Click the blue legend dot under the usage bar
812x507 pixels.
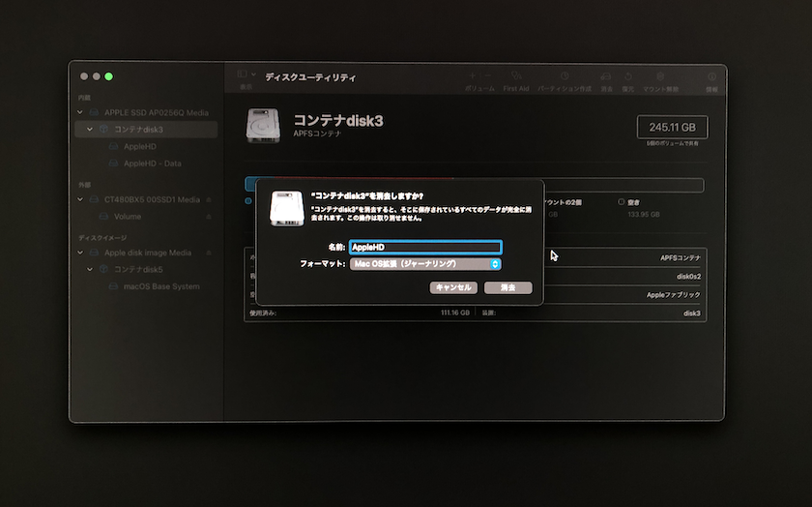248,201
